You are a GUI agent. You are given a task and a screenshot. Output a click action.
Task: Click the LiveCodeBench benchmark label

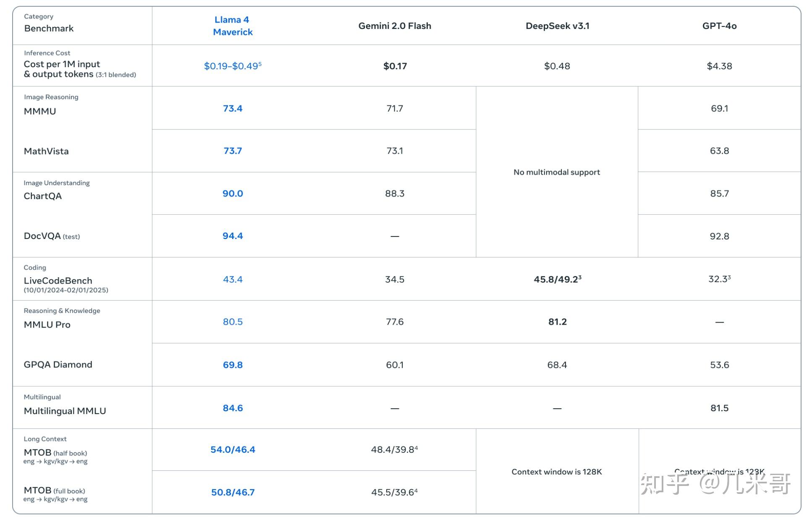[58, 281]
